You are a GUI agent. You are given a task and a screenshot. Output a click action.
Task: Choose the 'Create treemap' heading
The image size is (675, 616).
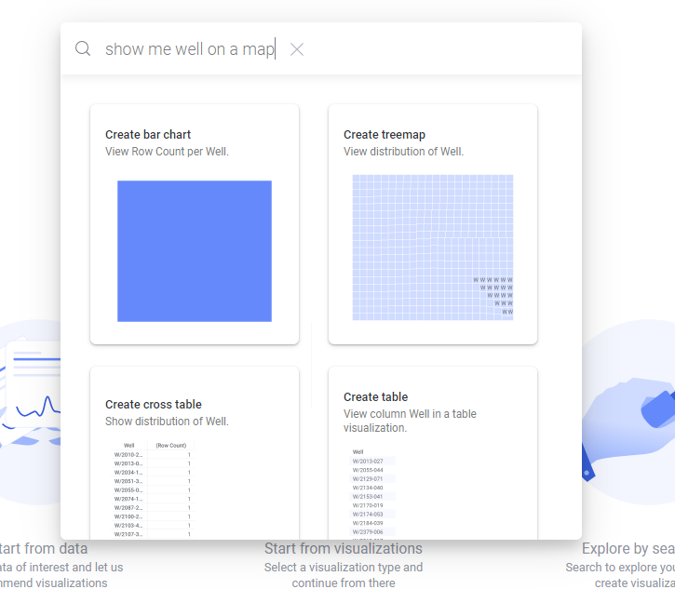point(385,135)
